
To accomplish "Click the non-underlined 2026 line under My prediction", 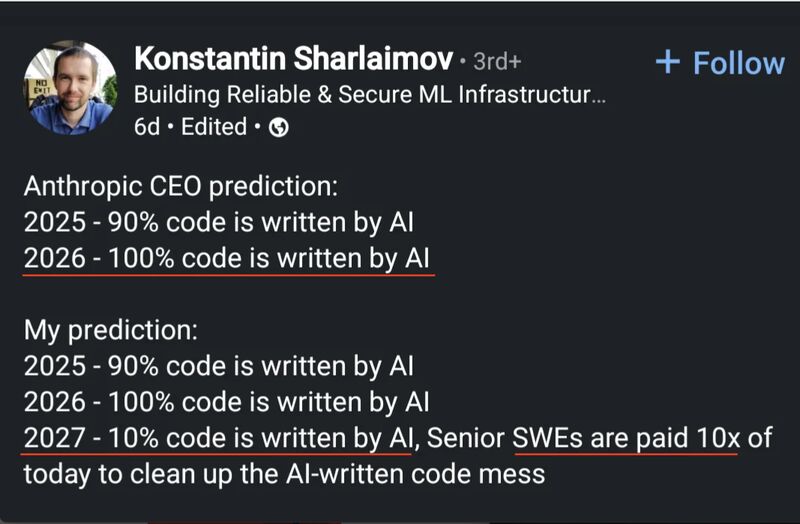I will (226, 403).
